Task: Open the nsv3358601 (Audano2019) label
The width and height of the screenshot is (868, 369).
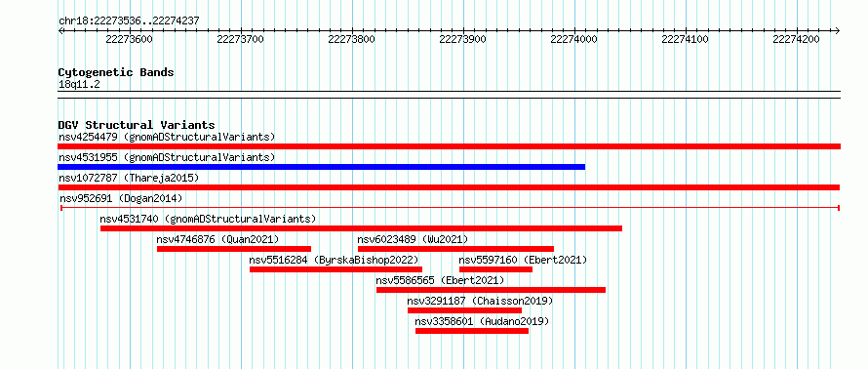Action: click(x=482, y=321)
